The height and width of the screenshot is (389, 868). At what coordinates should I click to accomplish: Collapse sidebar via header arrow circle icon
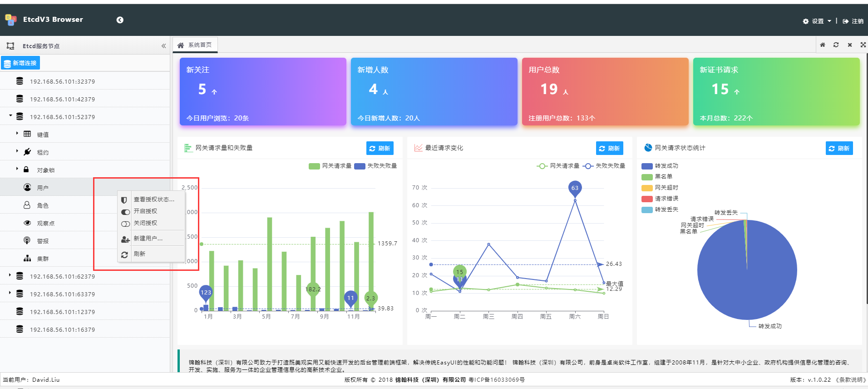(x=120, y=20)
